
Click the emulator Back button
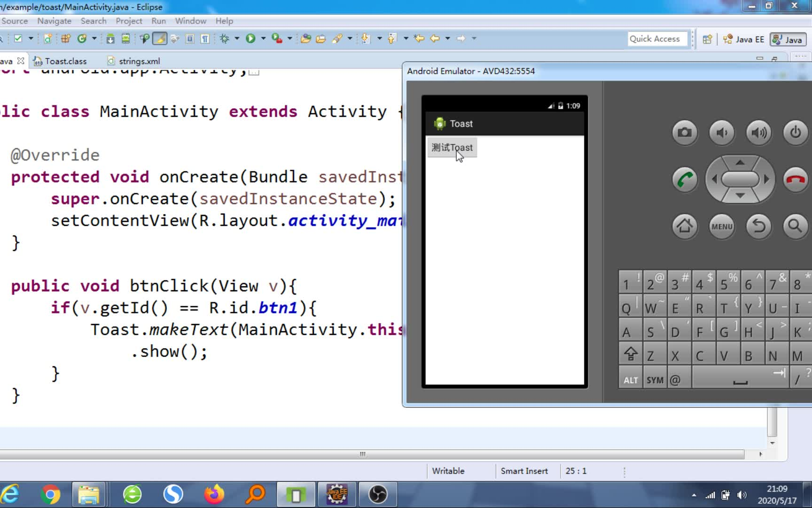(758, 226)
